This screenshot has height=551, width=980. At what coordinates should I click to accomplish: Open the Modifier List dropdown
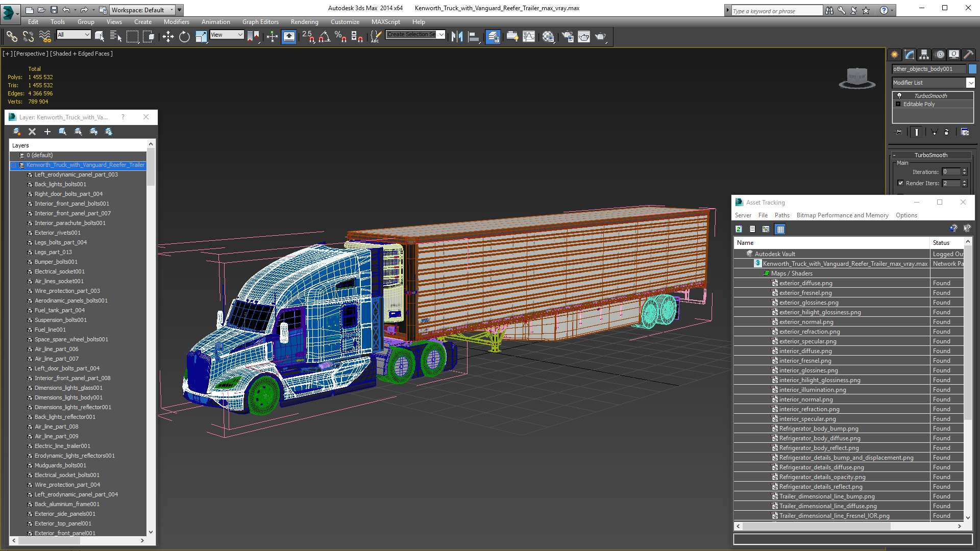click(970, 83)
